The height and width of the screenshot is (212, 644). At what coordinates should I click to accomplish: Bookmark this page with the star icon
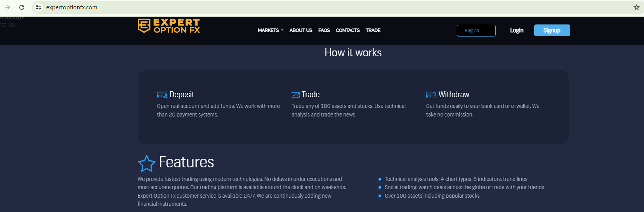[636, 7]
